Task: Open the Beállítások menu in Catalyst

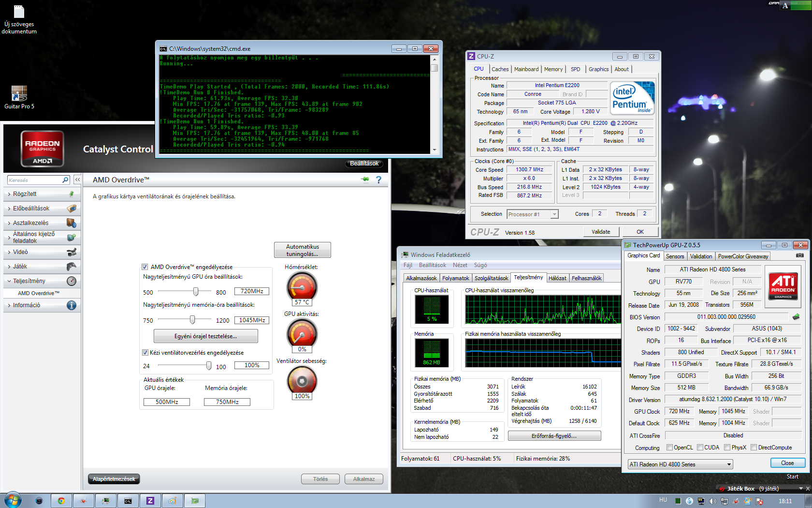Action: tap(364, 164)
